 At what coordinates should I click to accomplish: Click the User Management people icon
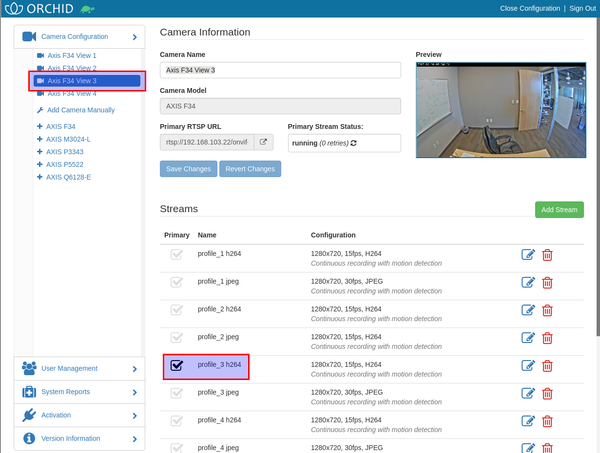(29, 368)
